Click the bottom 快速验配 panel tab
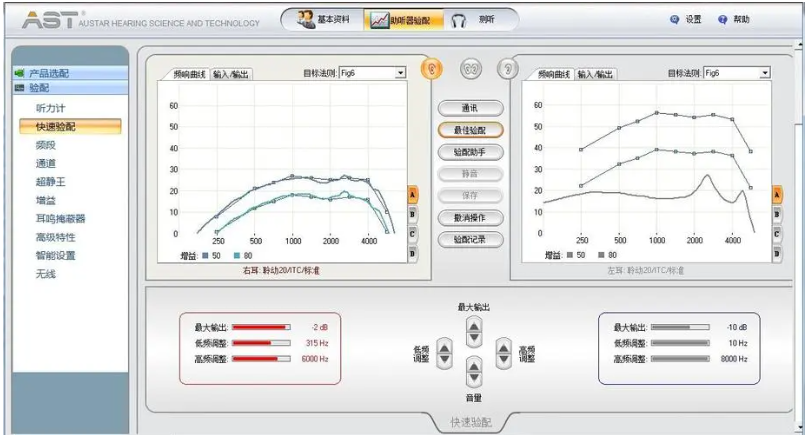 point(471,423)
